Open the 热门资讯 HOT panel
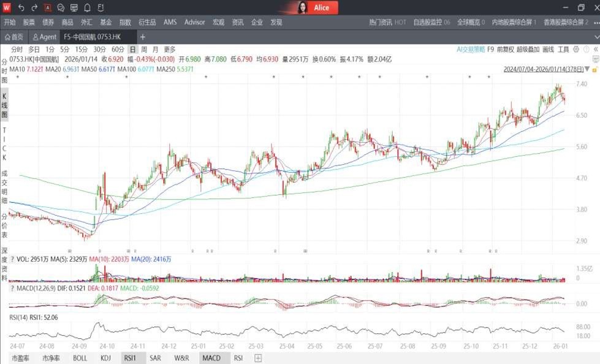 [x=387, y=22]
